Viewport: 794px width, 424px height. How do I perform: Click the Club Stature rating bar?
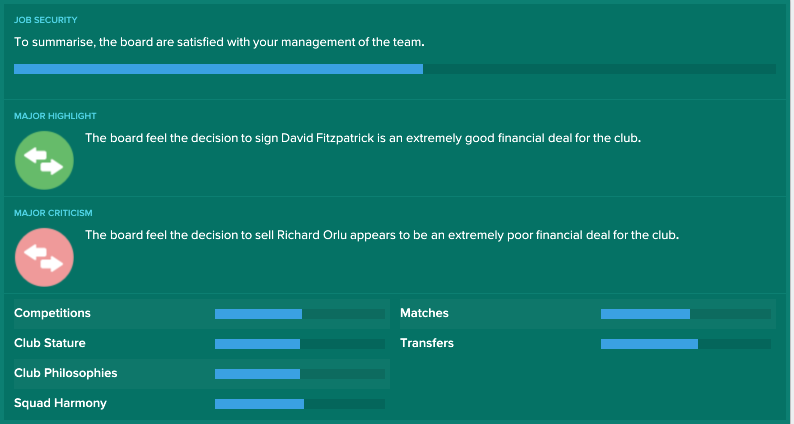pyautogui.click(x=300, y=344)
